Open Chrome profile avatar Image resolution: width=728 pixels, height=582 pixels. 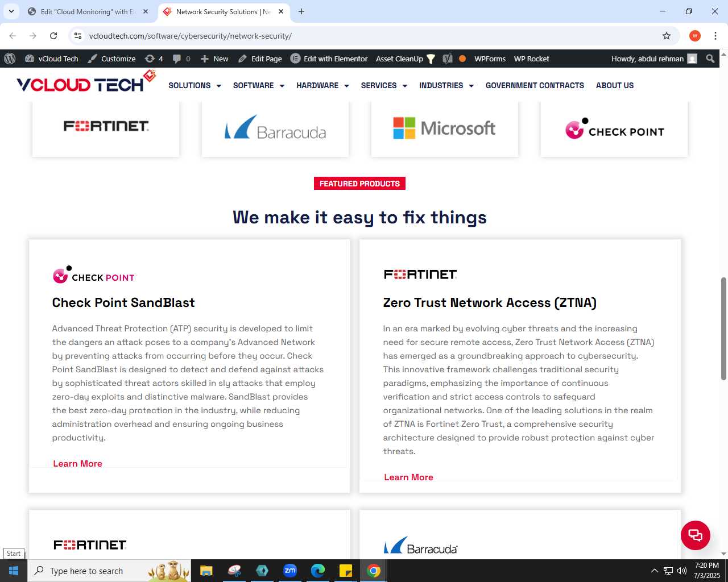pyautogui.click(x=695, y=36)
